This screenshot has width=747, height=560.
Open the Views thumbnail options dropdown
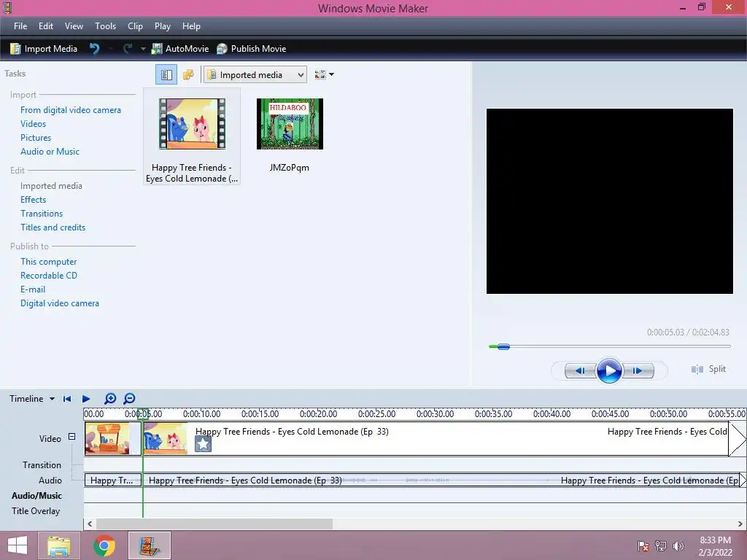tap(324, 75)
